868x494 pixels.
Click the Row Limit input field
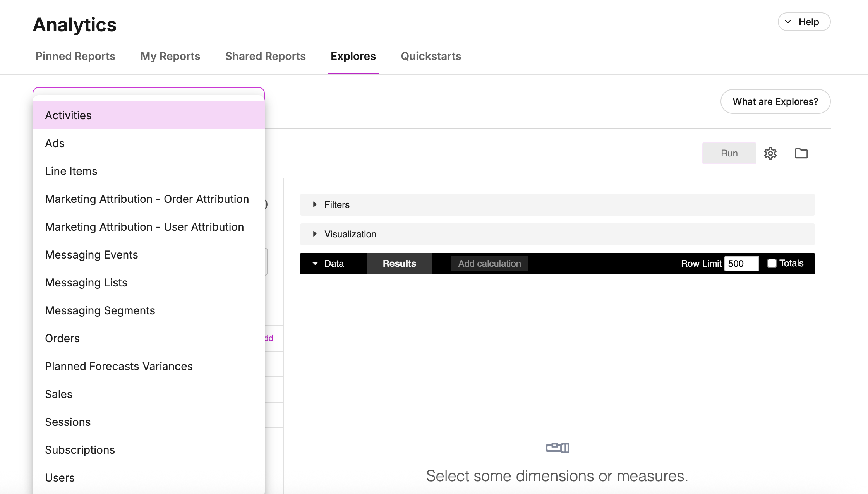click(x=741, y=264)
